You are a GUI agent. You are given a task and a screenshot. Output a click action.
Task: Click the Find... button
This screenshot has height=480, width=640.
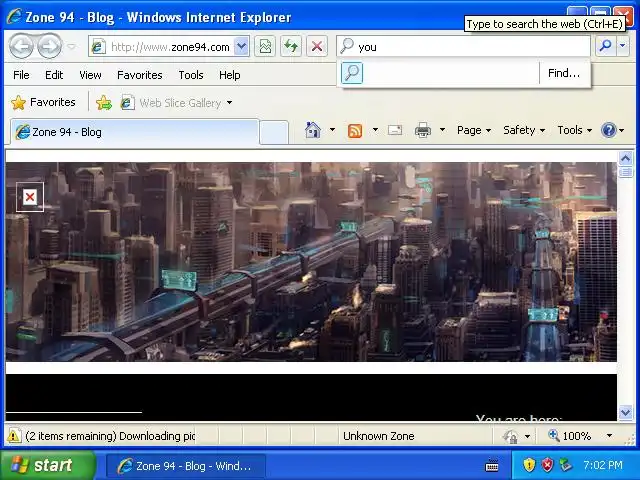point(564,73)
